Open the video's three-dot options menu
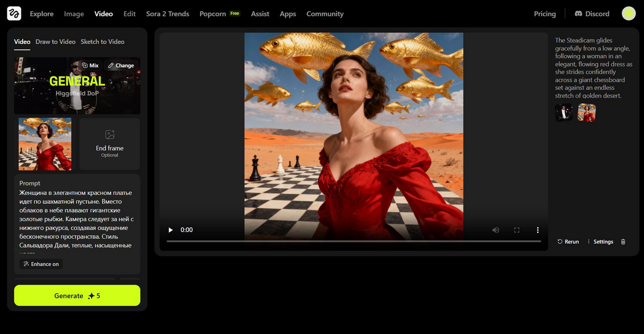 pos(538,230)
